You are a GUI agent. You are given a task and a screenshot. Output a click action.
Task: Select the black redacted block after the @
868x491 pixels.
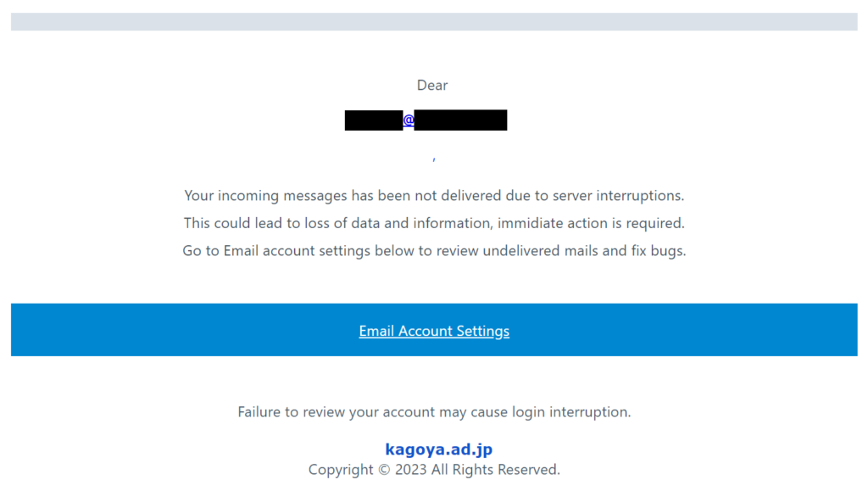(x=461, y=120)
